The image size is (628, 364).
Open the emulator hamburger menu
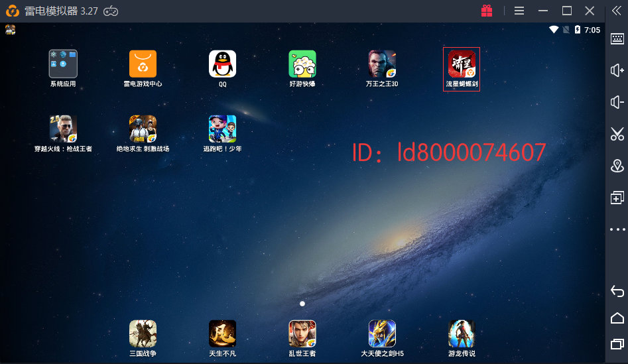519,11
